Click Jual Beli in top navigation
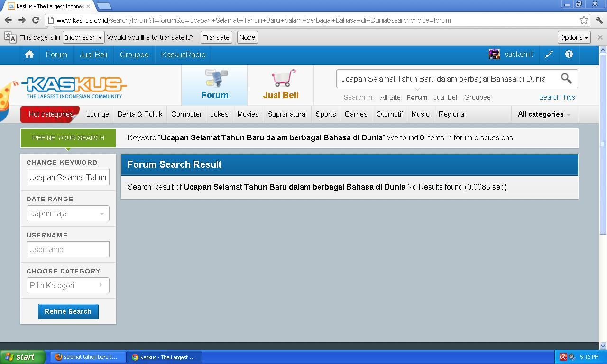This screenshot has height=364, width=607. coord(93,55)
